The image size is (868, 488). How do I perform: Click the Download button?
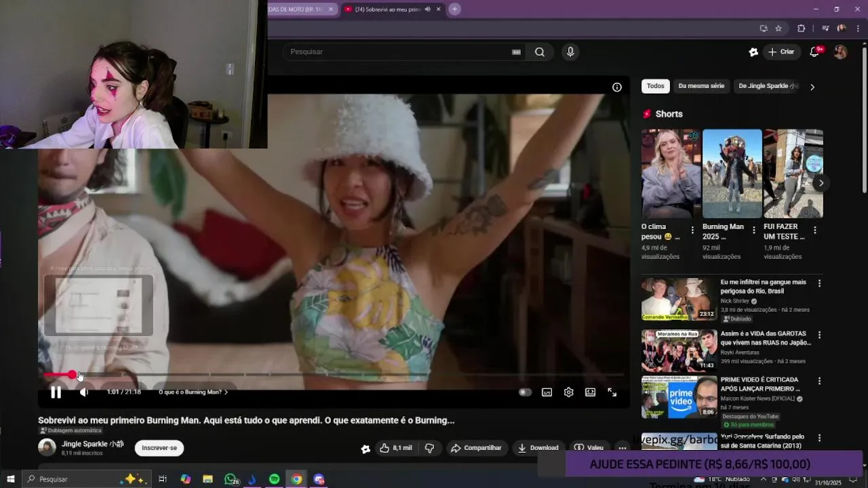538,447
